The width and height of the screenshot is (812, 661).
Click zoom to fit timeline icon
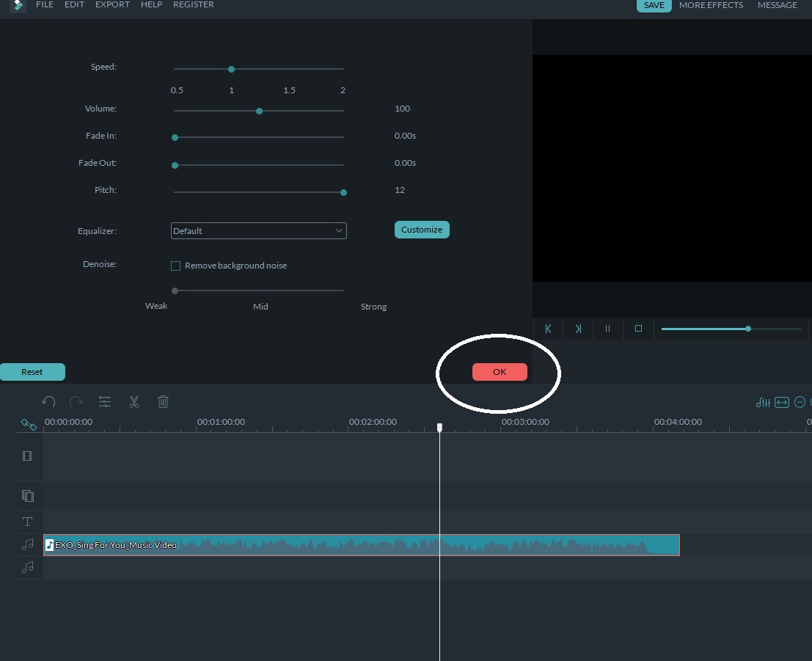pyautogui.click(x=781, y=402)
